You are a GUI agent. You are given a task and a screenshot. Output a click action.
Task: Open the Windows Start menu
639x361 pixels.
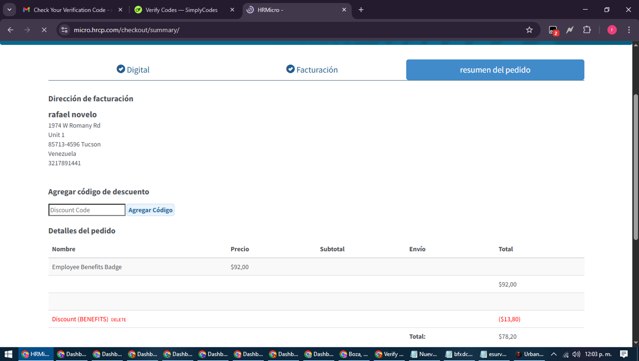click(x=8, y=354)
